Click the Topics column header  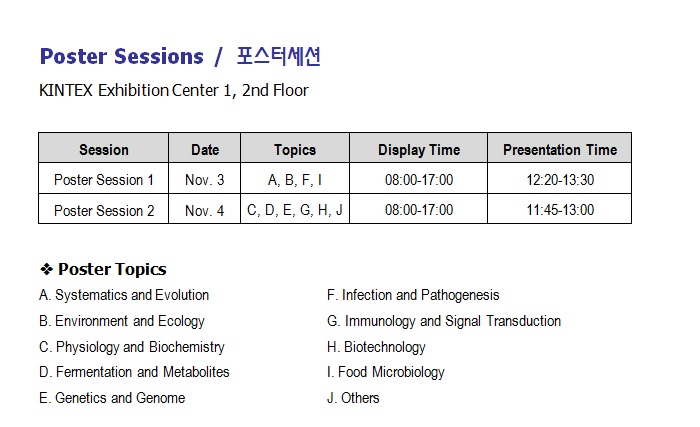(295, 150)
